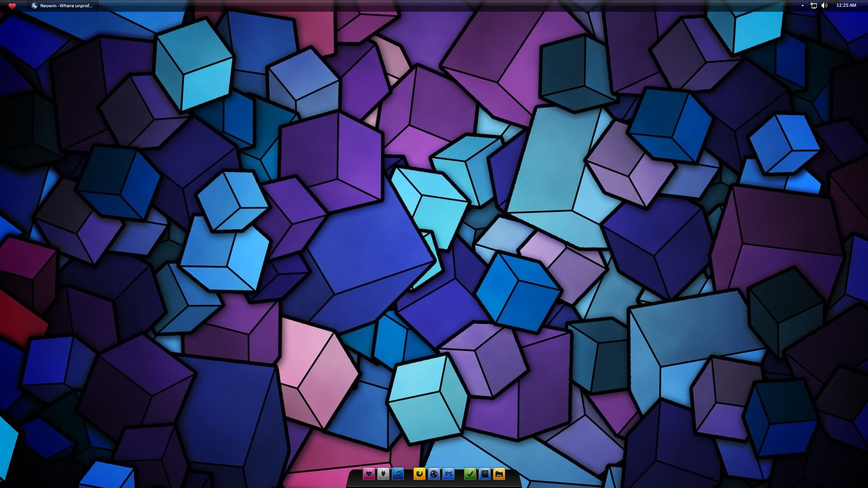868x488 pixels.
Task: Click the globe icon of Neowin task
Action: pyautogui.click(x=34, y=6)
